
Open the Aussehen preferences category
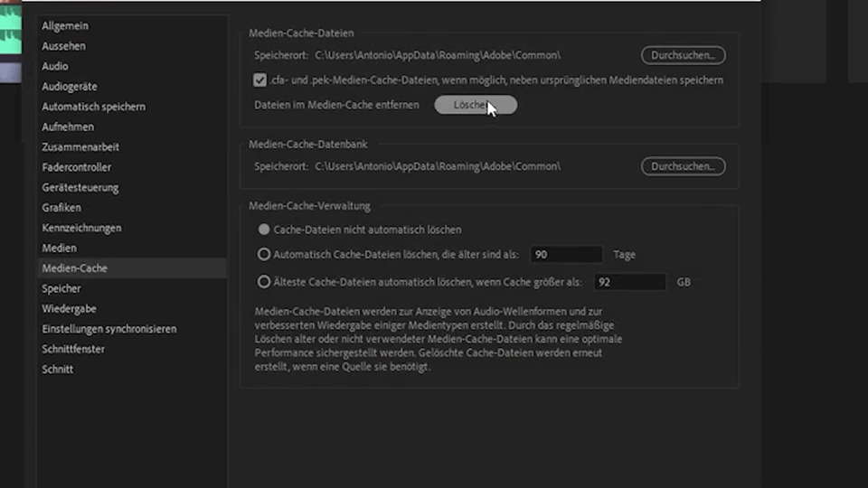(x=64, y=46)
